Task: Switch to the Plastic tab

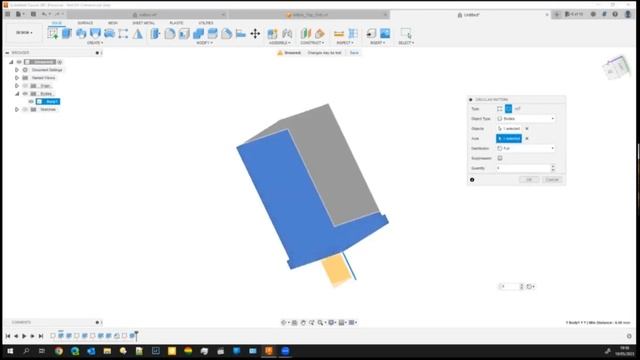Action: coord(176,23)
